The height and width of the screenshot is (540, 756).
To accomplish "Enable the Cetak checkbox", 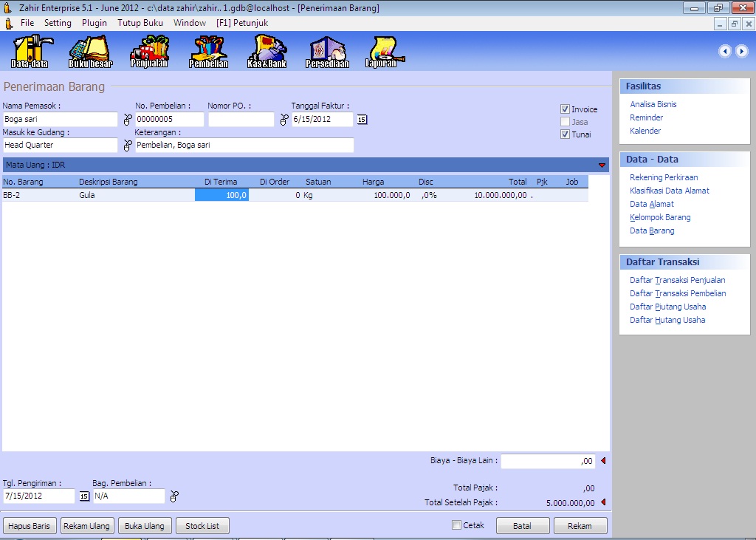I will click(x=456, y=525).
